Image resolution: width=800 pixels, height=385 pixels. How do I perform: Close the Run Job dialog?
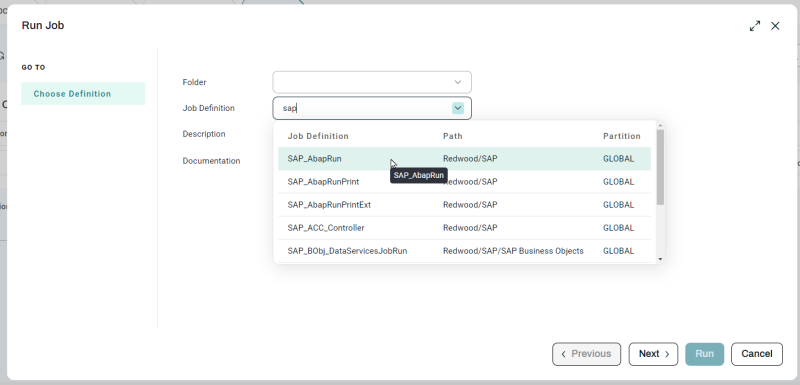775,26
